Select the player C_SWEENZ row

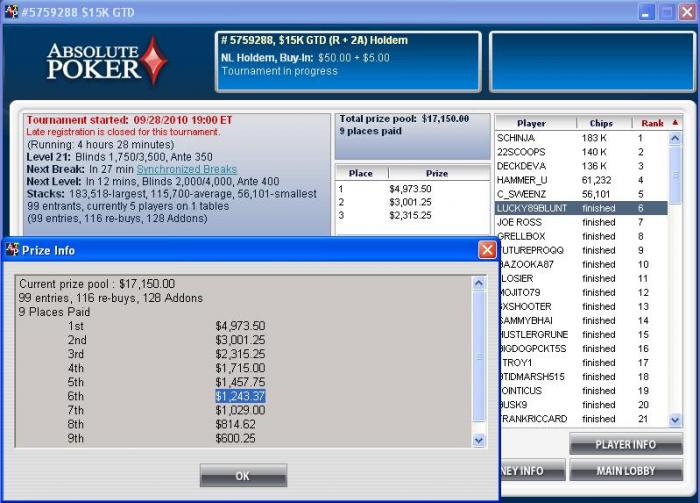pyautogui.click(x=581, y=194)
